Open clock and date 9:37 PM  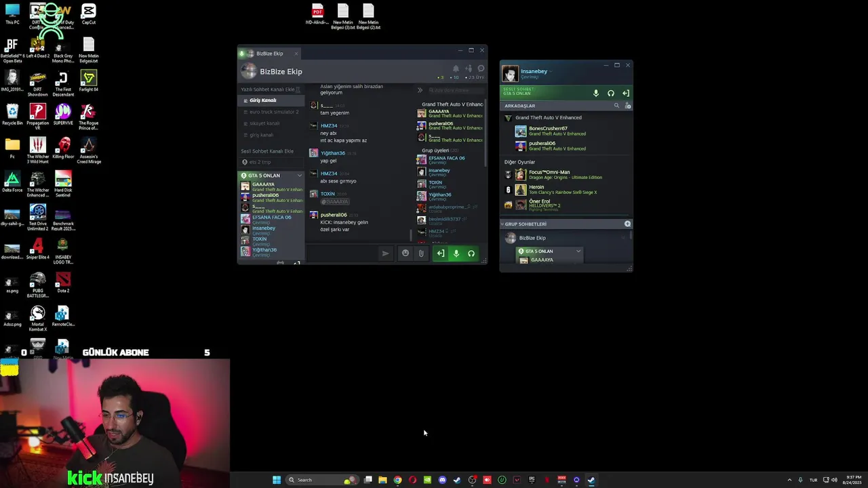point(853,480)
